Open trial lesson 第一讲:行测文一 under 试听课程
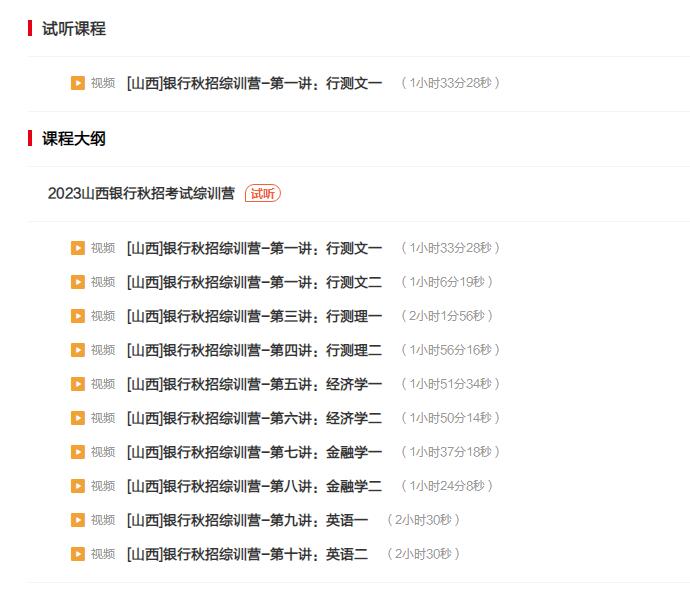Screen dimensions: 690x590 [254, 83]
